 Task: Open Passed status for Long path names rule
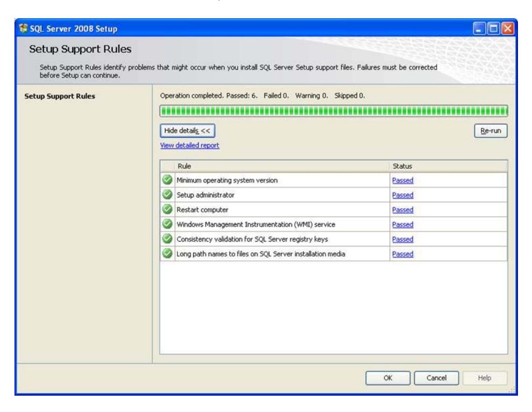click(403, 254)
